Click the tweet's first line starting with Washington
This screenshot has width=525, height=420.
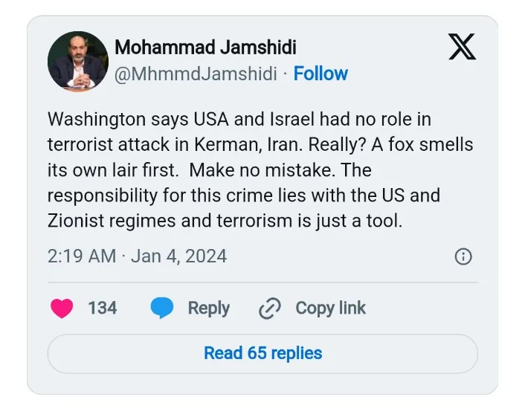[239, 119]
